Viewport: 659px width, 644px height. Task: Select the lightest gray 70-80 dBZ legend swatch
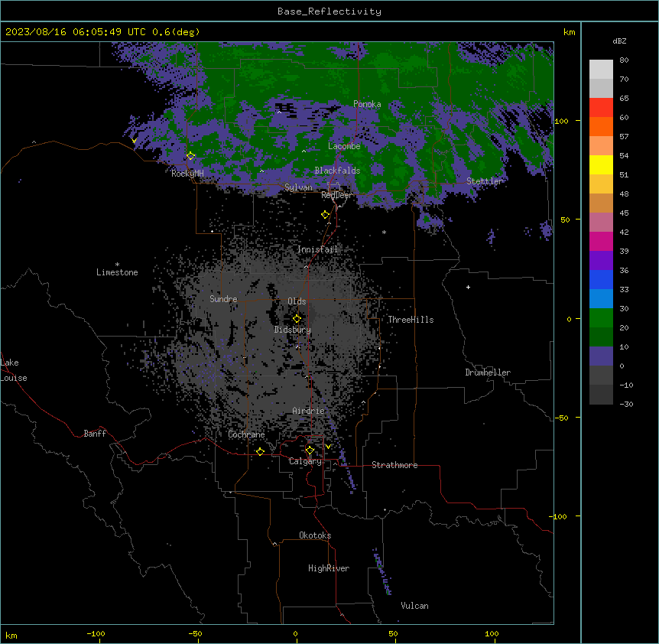pos(601,69)
